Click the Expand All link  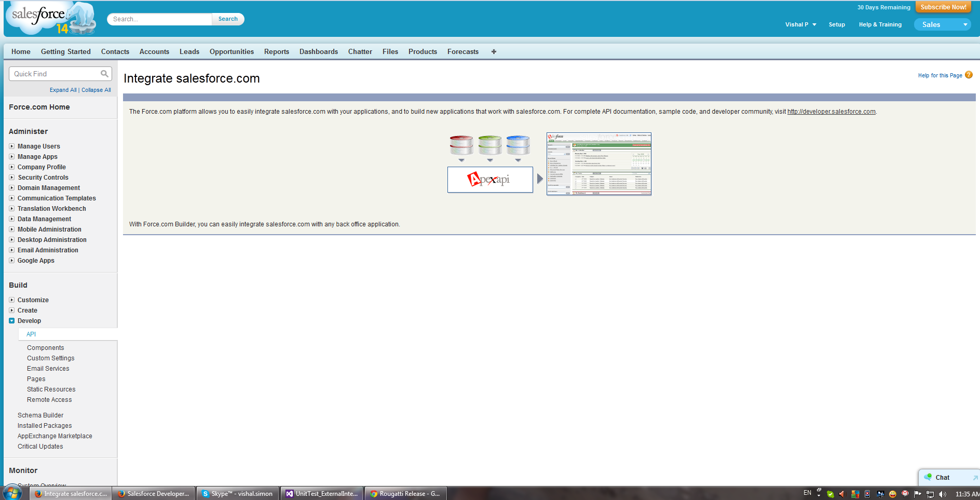pos(63,90)
